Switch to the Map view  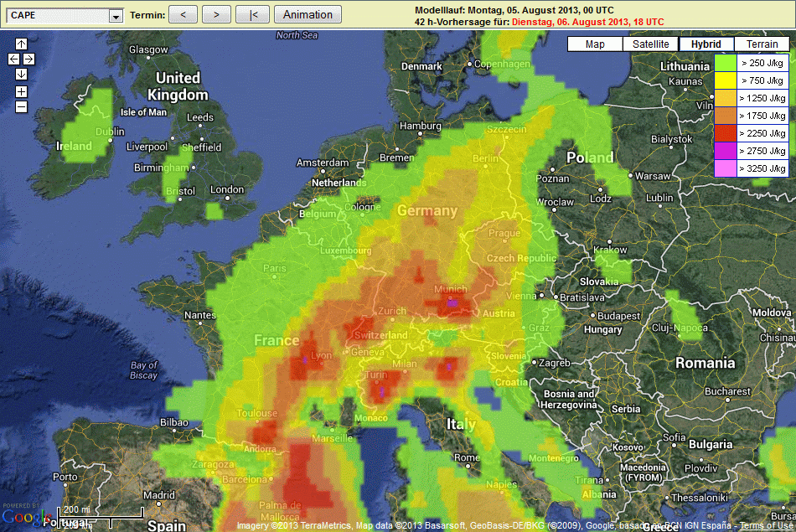coord(595,44)
